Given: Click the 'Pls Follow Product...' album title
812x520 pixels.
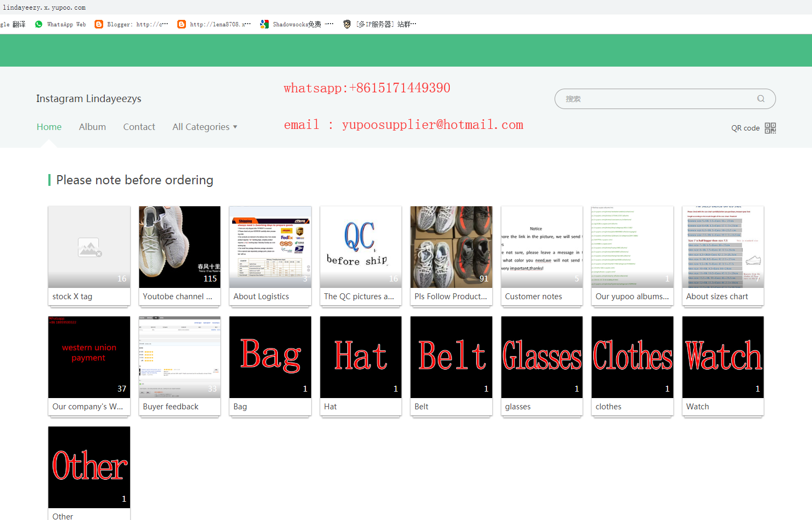Looking at the screenshot, I should click(x=451, y=297).
